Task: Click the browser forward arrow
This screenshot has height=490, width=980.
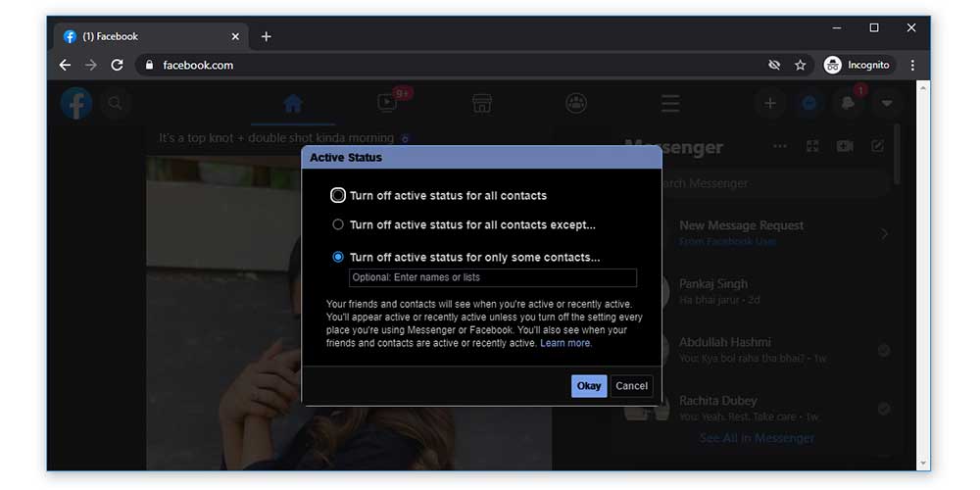Action: click(x=91, y=65)
